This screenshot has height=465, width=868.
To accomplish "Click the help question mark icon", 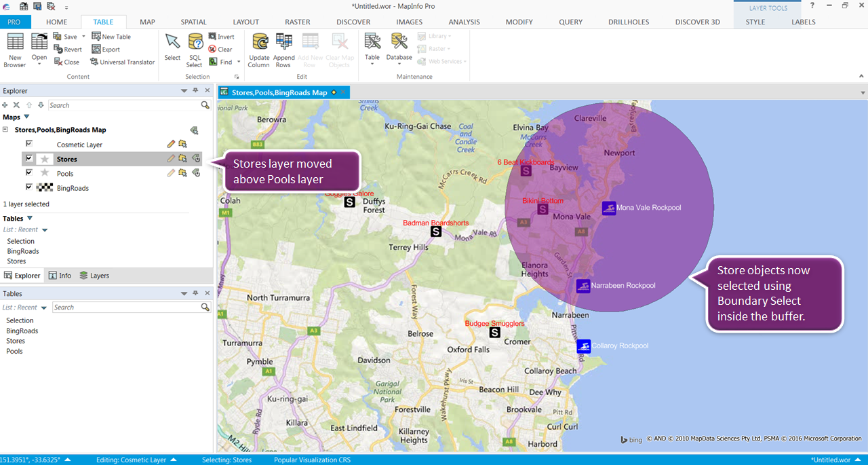I will coord(812,5).
